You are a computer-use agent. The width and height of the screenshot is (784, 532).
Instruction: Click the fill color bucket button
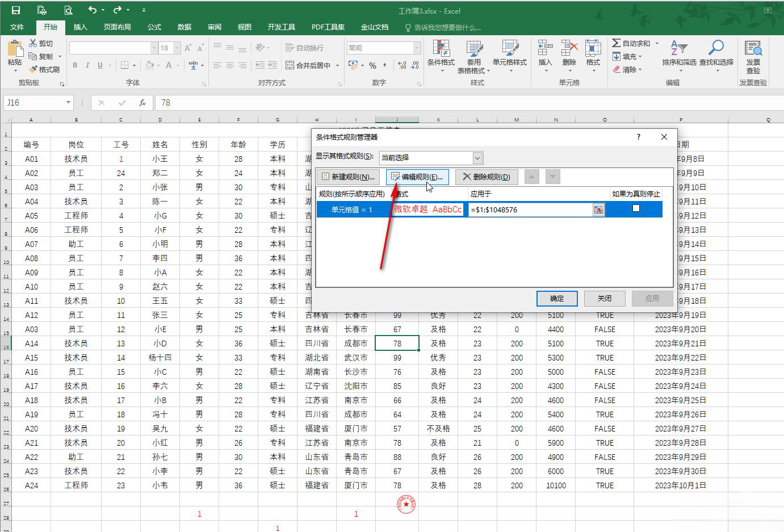click(149, 65)
